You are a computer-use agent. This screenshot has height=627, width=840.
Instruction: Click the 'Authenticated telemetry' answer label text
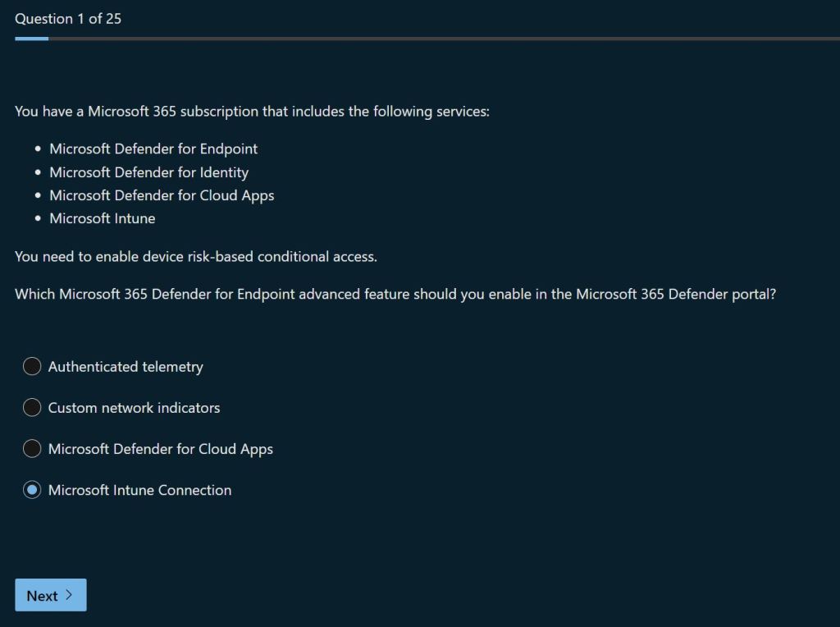[x=126, y=367]
